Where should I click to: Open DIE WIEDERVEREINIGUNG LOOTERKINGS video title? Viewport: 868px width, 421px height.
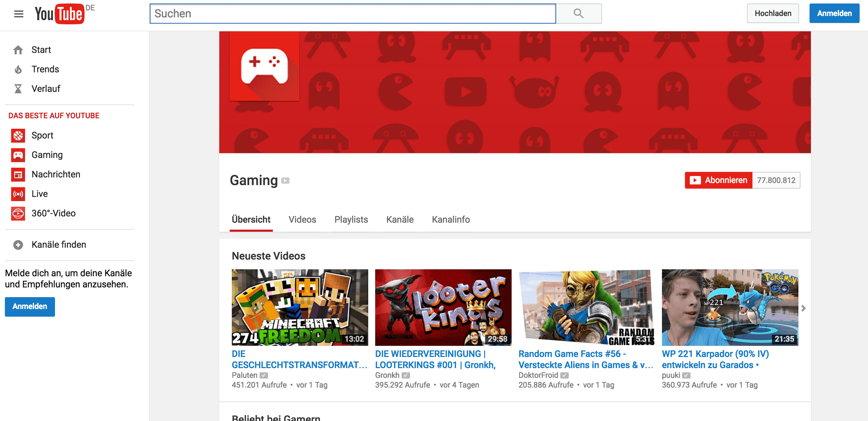point(435,359)
